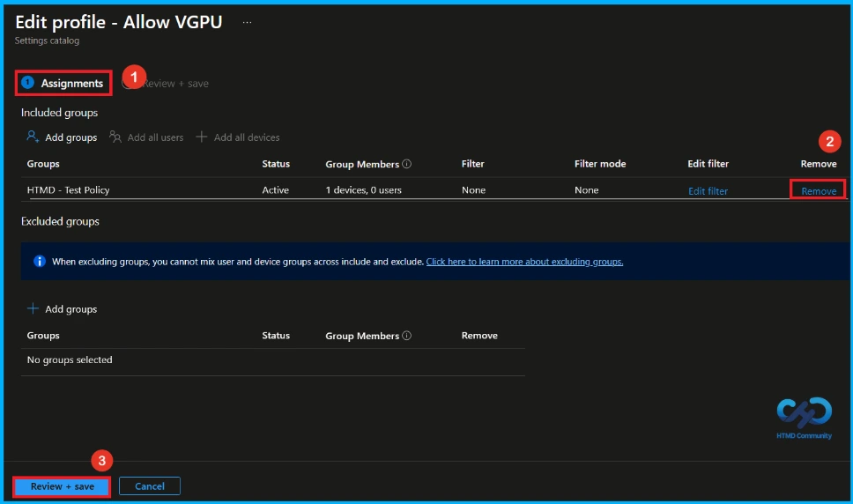The width and height of the screenshot is (853, 504).
Task: Click the '1 devices, 0 users' cell
Action: pos(363,189)
